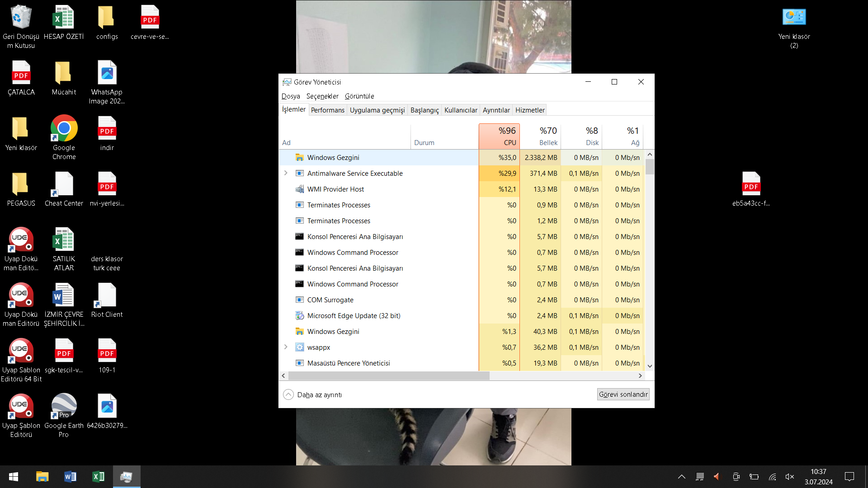Open HESAP ÖZETİ Excel file icon

[64, 18]
